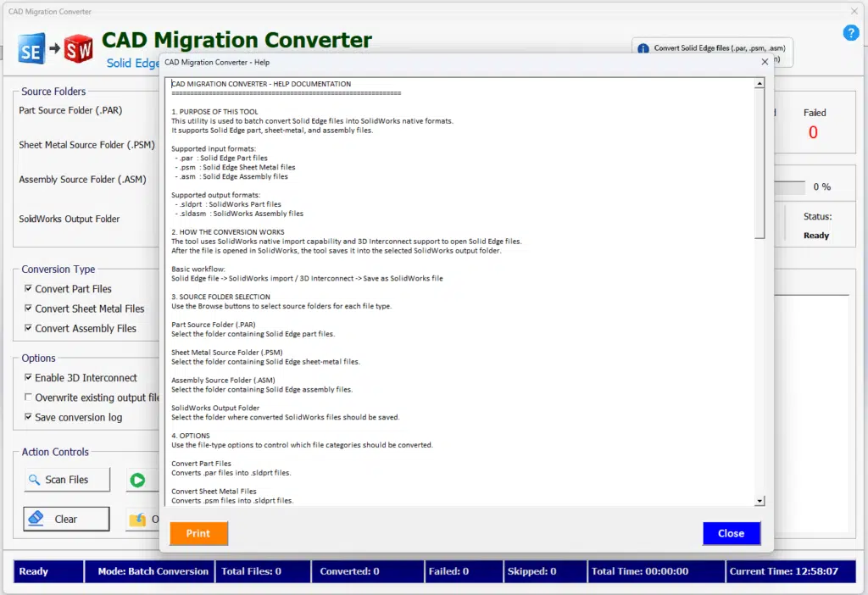Viewport: 868px width, 595px height.
Task: Click the blue help question mark icon
Action: [850, 33]
